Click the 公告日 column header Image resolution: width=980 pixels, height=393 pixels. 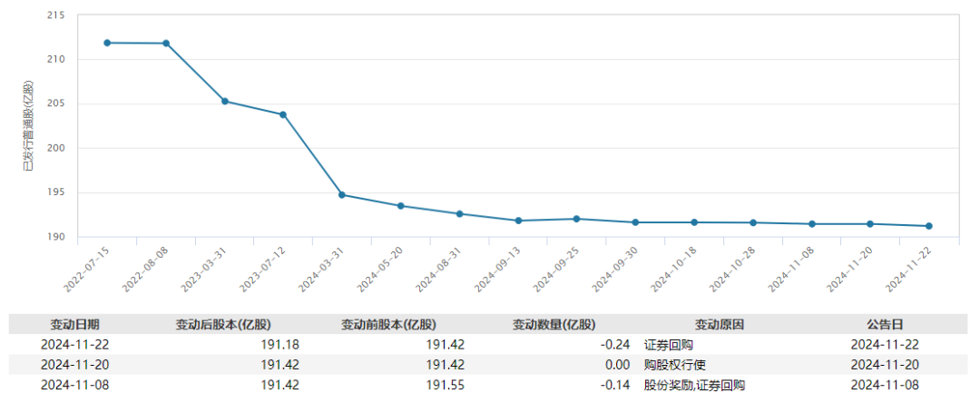tap(885, 324)
